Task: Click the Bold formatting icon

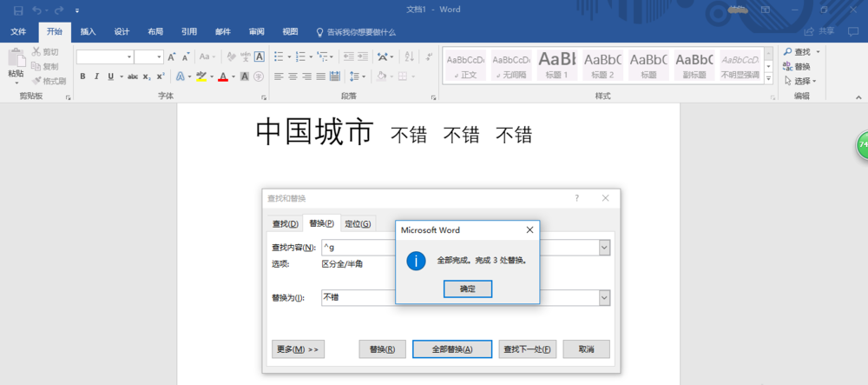Action: point(82,76)
